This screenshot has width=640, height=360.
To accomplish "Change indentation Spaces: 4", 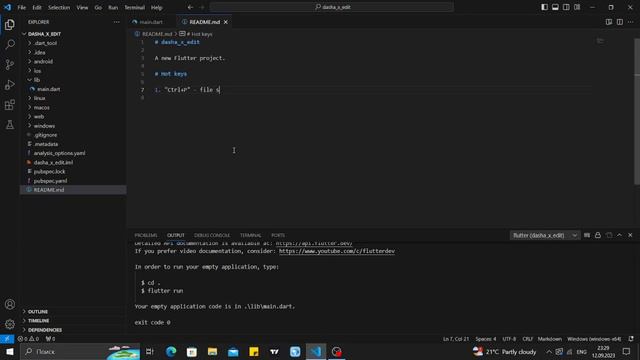I will click(485, 339).
